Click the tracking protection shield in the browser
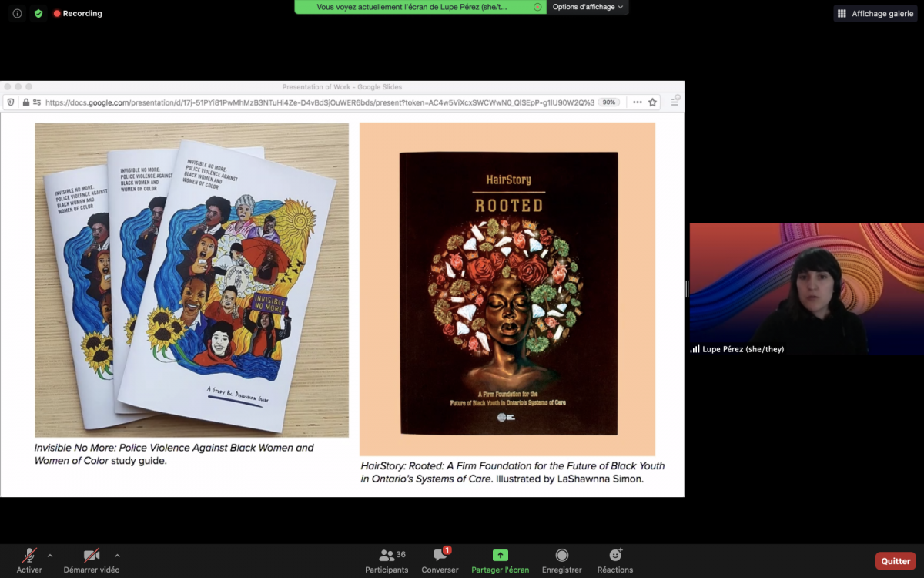 (11, 102)
